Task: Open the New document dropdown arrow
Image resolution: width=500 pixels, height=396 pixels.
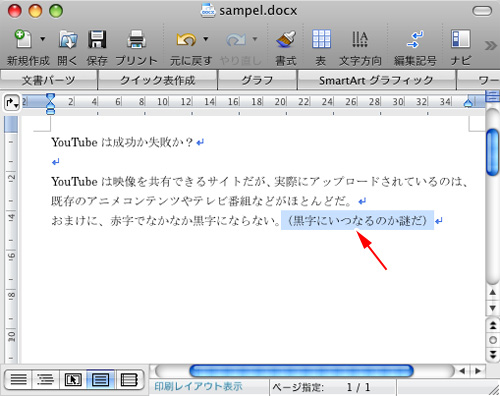Action: [42, 39]
